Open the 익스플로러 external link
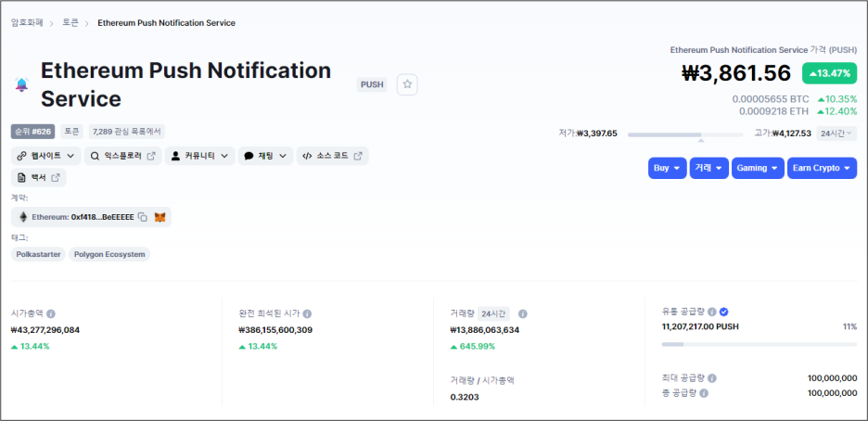The width and height of the screenshot is (868, 421). [123, 156]
